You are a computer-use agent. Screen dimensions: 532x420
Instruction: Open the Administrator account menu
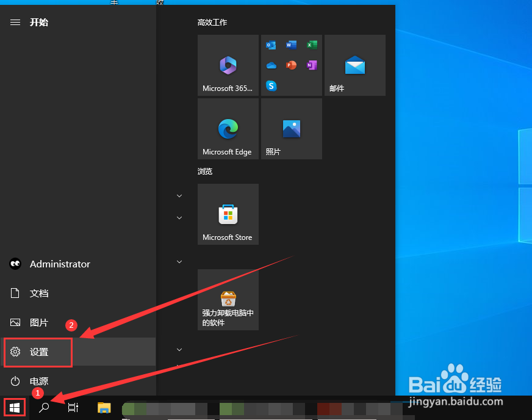78,264
